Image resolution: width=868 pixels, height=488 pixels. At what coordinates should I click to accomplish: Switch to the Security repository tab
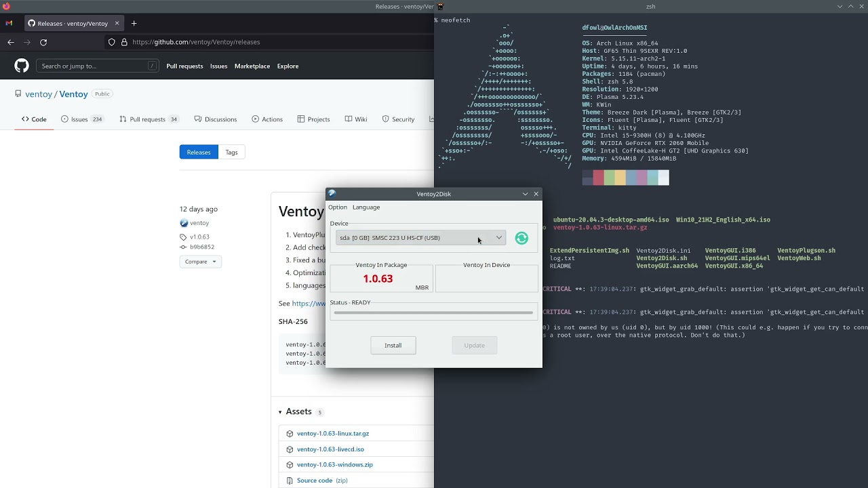pyautogui.click(x=398, y=119)
